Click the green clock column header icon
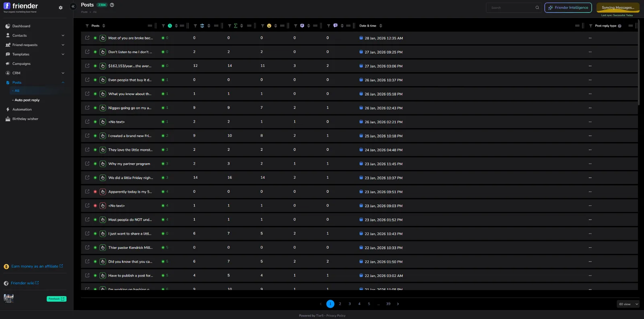Viewport: 644px width, 319px height. tap(170, 26)
